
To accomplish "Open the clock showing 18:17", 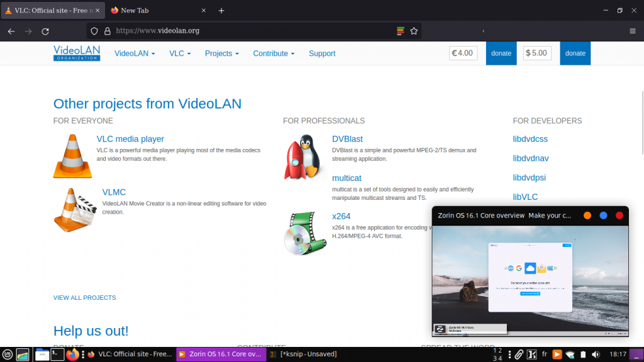I will pyautogui.click(x=618, y=354).
